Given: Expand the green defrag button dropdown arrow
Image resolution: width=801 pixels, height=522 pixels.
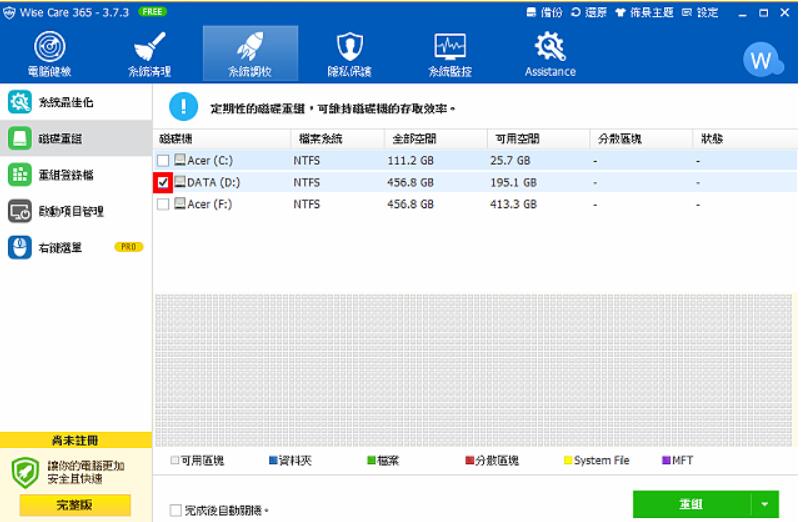Looking at the screenshot, I should 765,505.
